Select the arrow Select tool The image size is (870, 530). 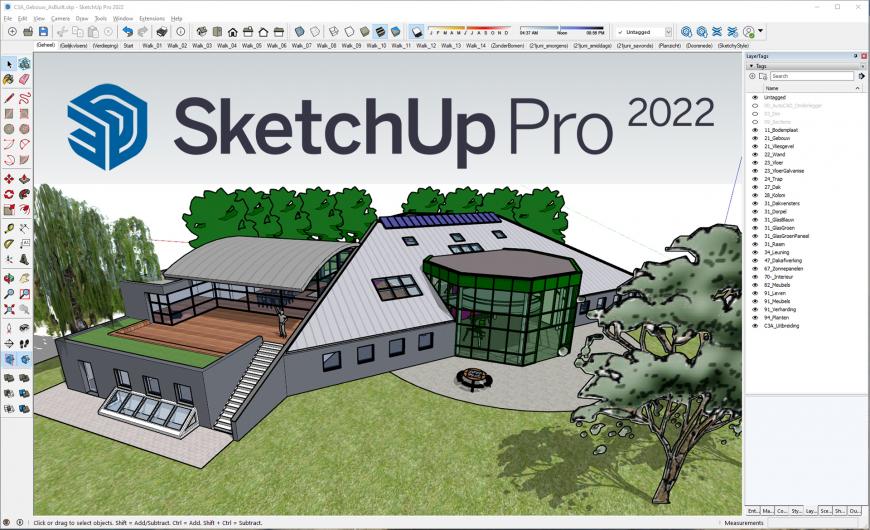click(9, 64)
